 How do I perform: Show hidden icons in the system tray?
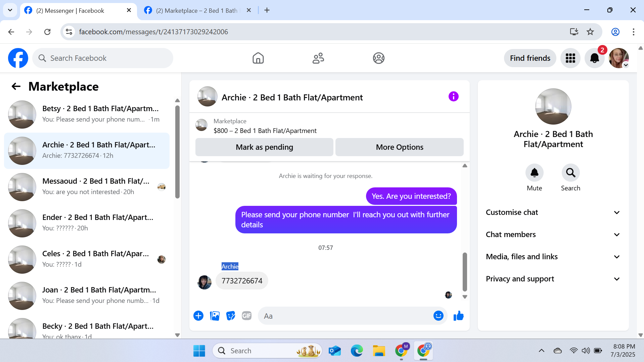[541, 351]
